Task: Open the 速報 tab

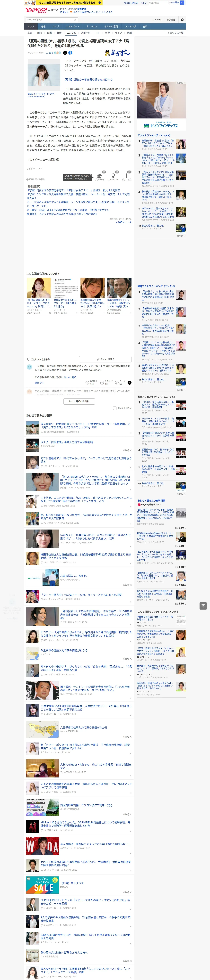Action: pos(43,27)
